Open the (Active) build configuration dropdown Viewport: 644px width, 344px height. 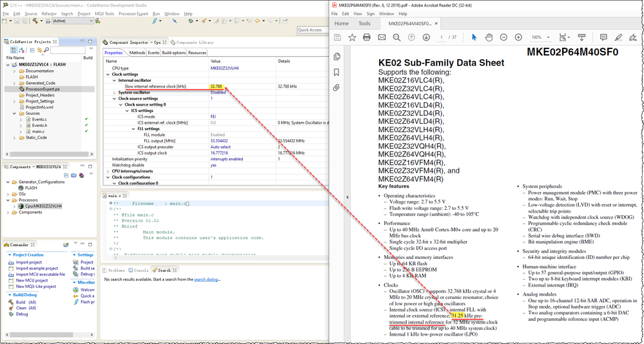pos(73,21)
